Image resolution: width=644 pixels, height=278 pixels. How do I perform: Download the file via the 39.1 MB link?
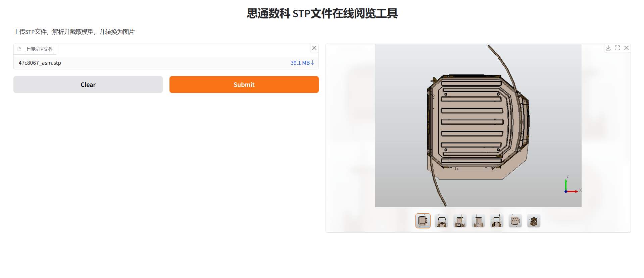pyautogui.click(x=302, y=63)
